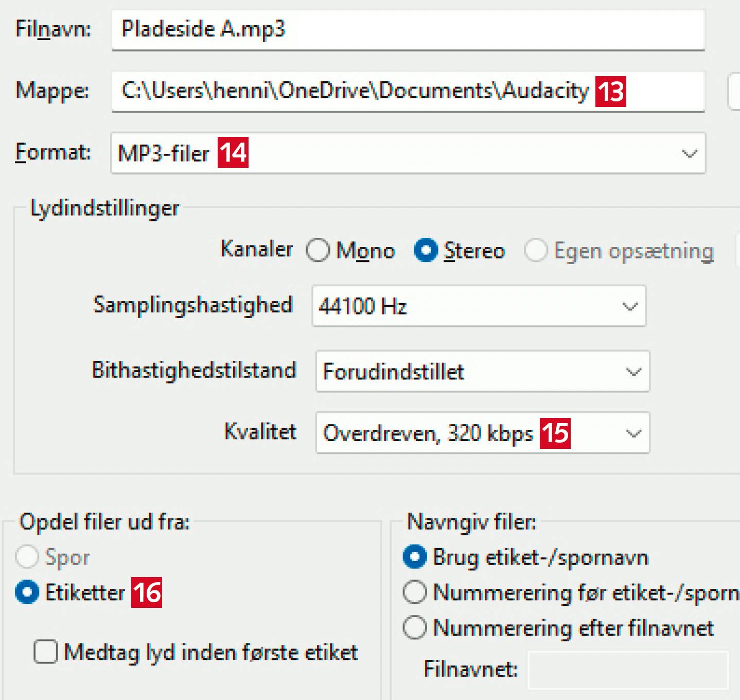
Task: Click the red number 15 marker
Action: (x=555, y=433)
